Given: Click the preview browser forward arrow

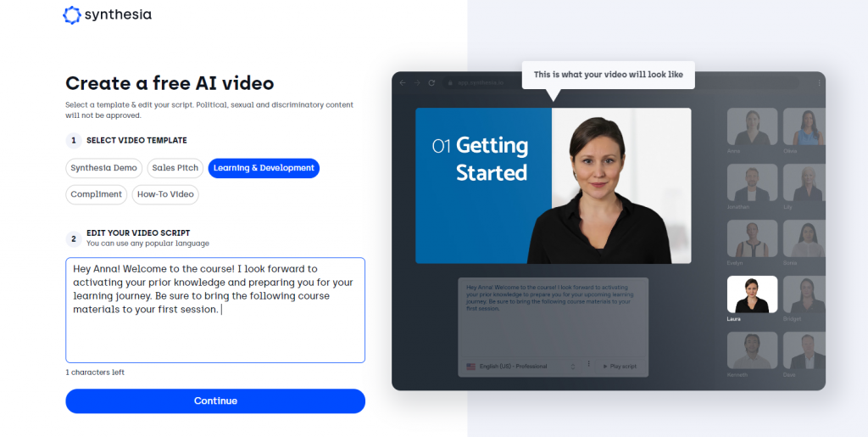Looking at the screenshot, I should pos(417,82).
